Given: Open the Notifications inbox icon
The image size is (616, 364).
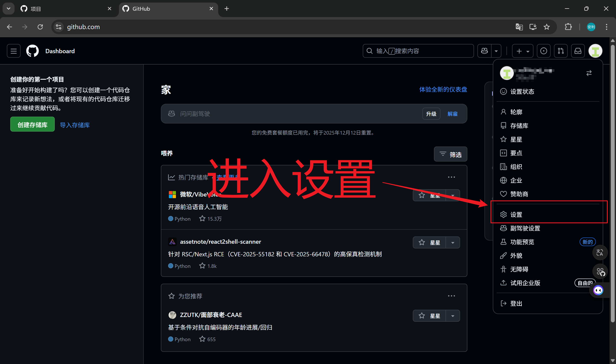Looking at the screenshot, I should (578, 51).
